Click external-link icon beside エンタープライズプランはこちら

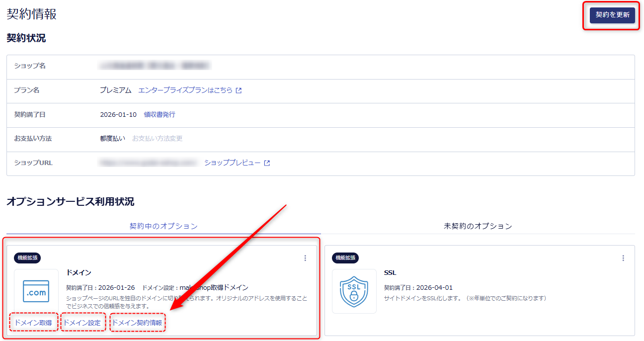point(239,91)
